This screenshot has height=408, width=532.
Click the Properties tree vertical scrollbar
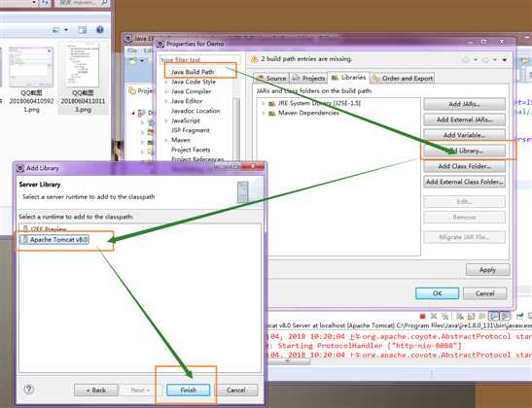(236, 129)
